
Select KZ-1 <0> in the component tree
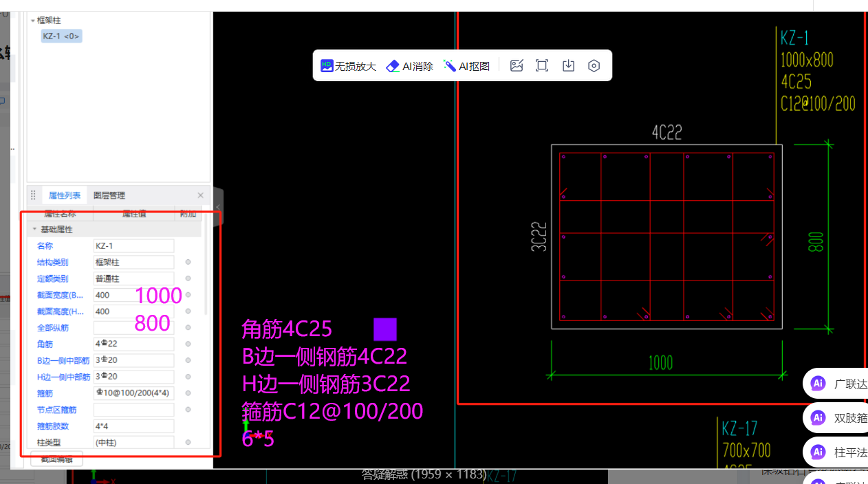61,36
